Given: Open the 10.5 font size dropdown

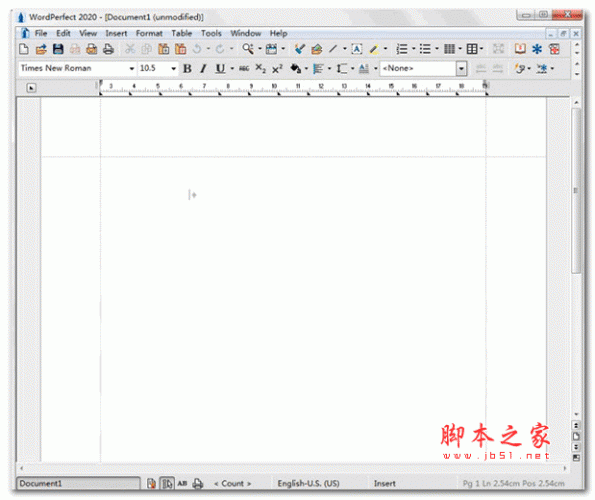Looking at the screenshot, I should (x=173, y=69).
